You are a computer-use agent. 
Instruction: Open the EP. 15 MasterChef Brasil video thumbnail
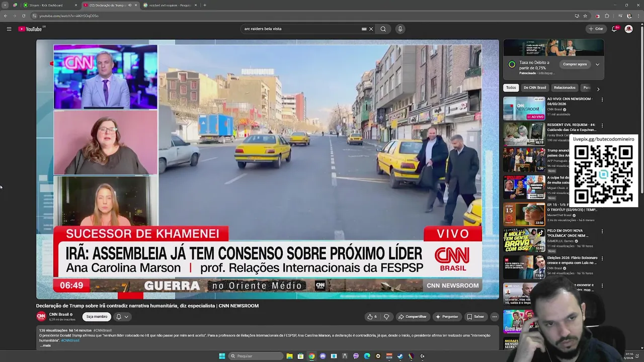(524, 214)
